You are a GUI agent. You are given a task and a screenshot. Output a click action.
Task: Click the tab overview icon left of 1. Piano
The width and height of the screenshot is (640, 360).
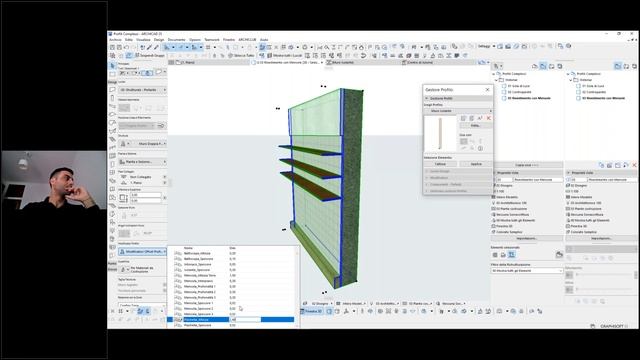(171, 62)
